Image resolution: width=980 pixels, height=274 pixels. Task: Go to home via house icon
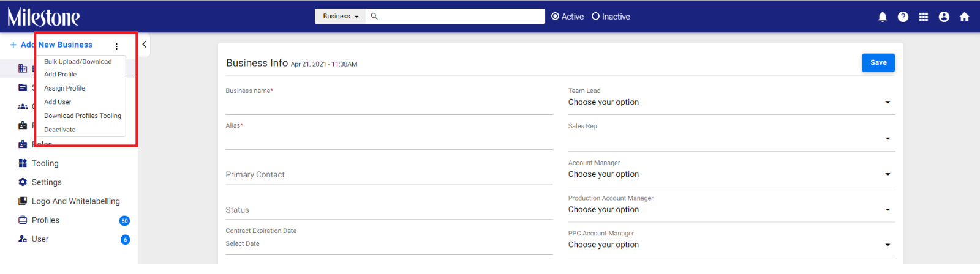965,17
